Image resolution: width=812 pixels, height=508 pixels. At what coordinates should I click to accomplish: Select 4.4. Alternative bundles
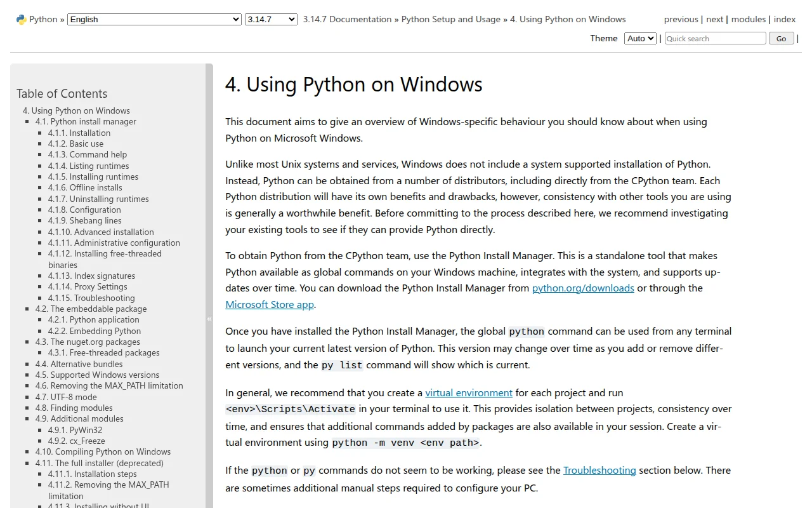click(79, 364)
